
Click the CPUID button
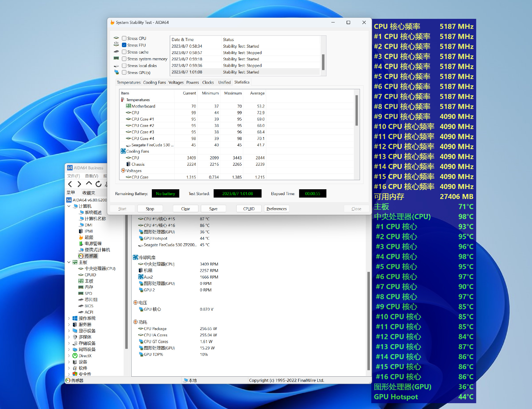click(249, 209)
